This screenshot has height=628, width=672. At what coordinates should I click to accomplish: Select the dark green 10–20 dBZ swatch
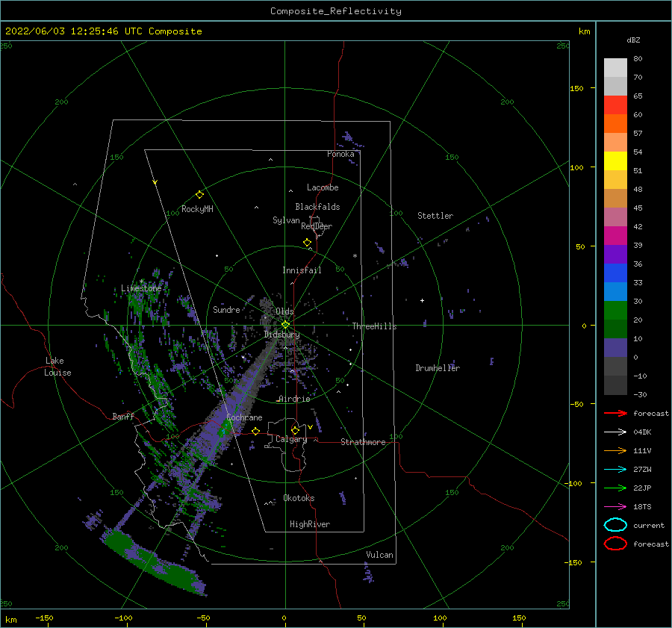pos(615,329)
